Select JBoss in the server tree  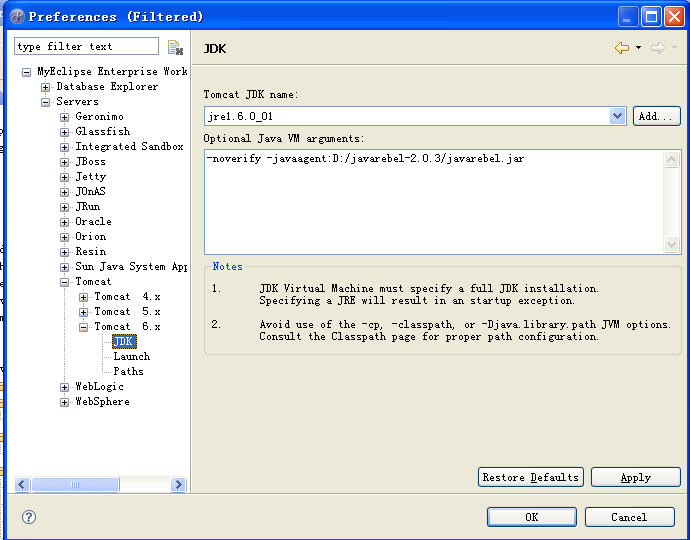pyautogui.click(x=90, y=162)
